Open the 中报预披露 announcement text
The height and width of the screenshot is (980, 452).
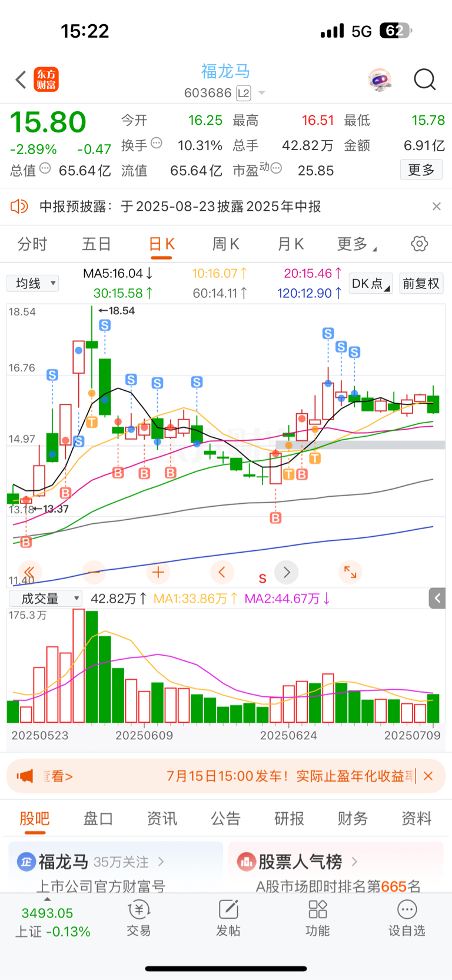180,206
